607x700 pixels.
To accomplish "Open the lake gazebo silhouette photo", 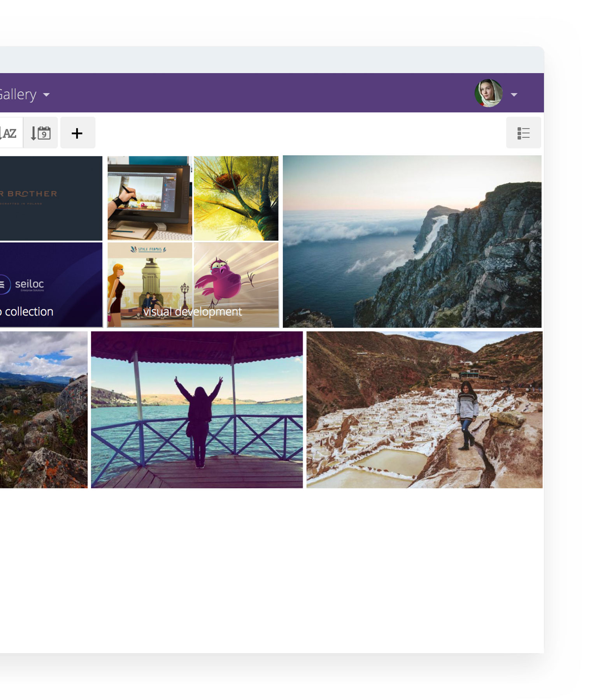I will pyautogui.click(x=197, y=410).
